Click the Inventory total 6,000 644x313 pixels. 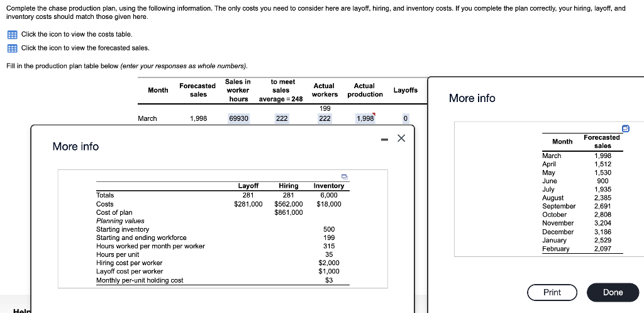click(329, 195)
